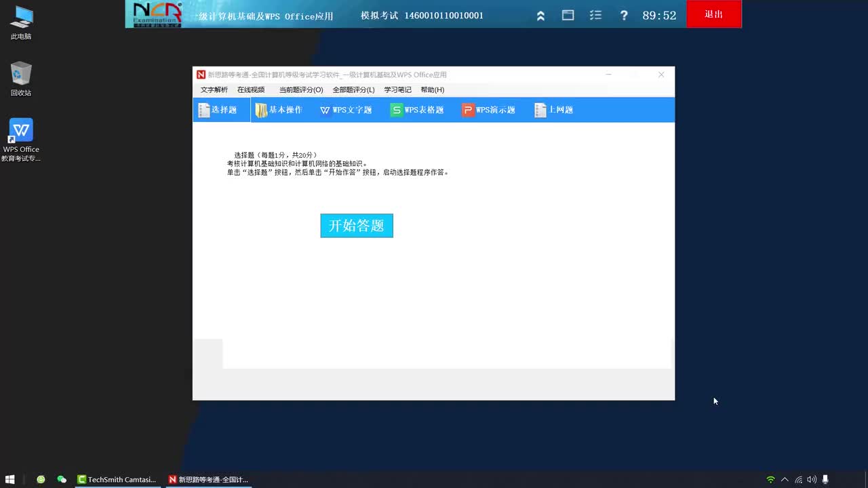The image size is (868, 488).
Task: Click the green Wi-Fi tray icon
Action: click(x=770, y=479)
